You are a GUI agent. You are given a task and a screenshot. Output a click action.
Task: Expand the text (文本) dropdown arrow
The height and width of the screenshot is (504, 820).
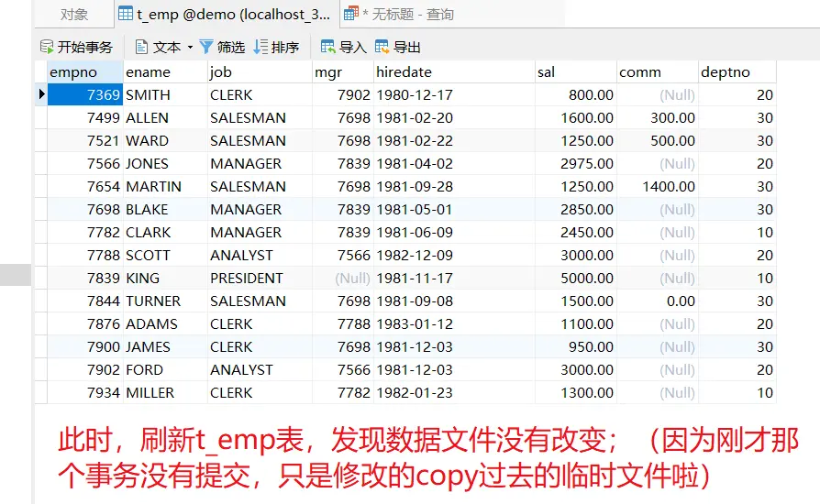tap(191, 47)
